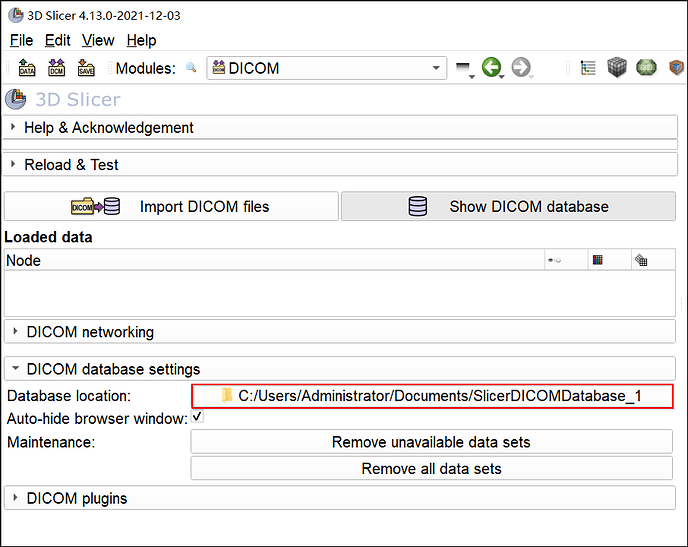
Task: Click the DCM load DICOM toolbar icon
Action: (57, 68)
